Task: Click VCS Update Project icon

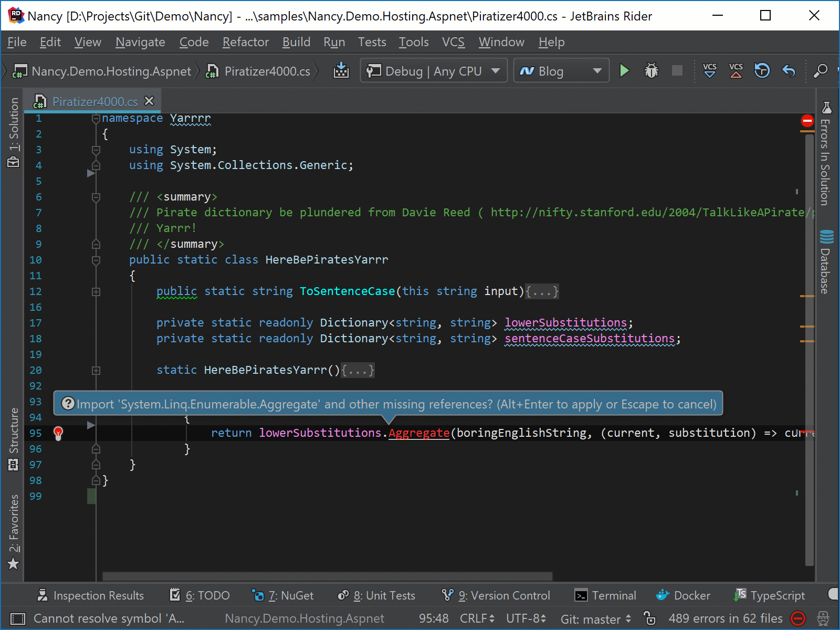Action: click(710, 70)
